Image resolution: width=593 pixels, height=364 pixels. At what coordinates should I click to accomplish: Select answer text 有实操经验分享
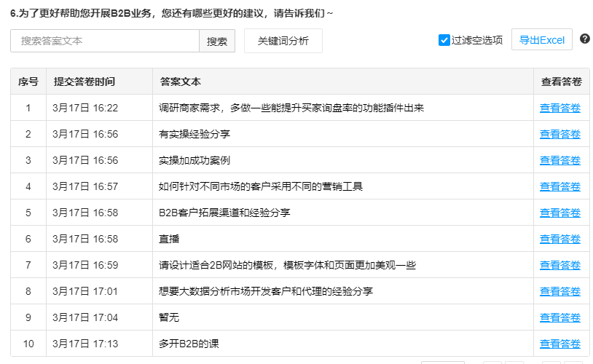[195, 134]
